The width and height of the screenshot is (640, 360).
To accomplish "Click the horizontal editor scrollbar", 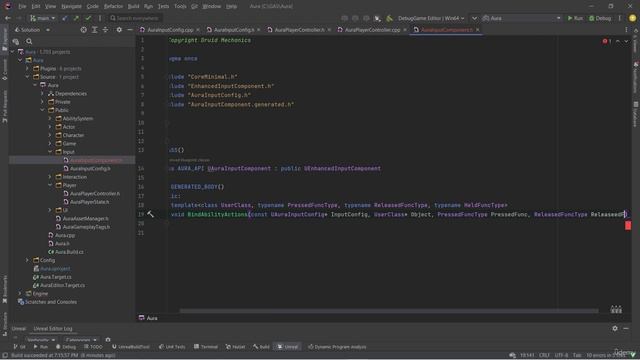I will (389, 311).
